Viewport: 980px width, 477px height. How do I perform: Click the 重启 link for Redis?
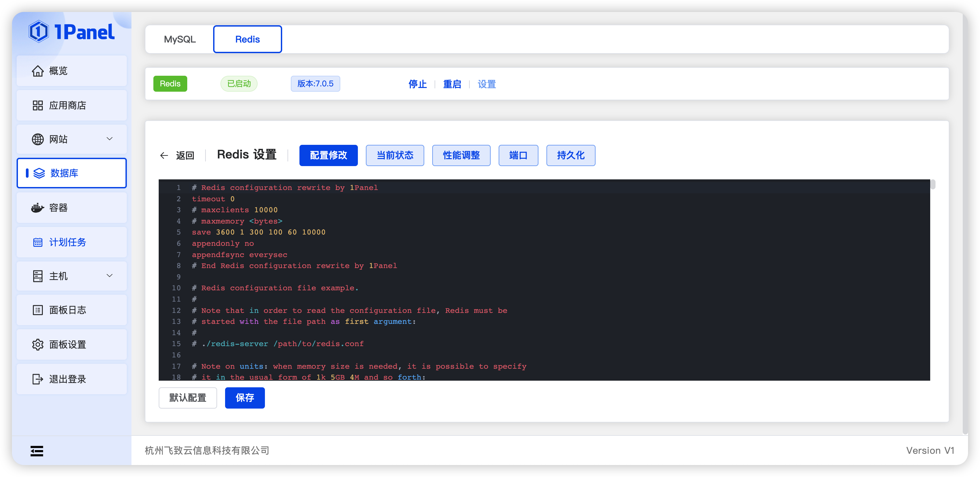452,84
